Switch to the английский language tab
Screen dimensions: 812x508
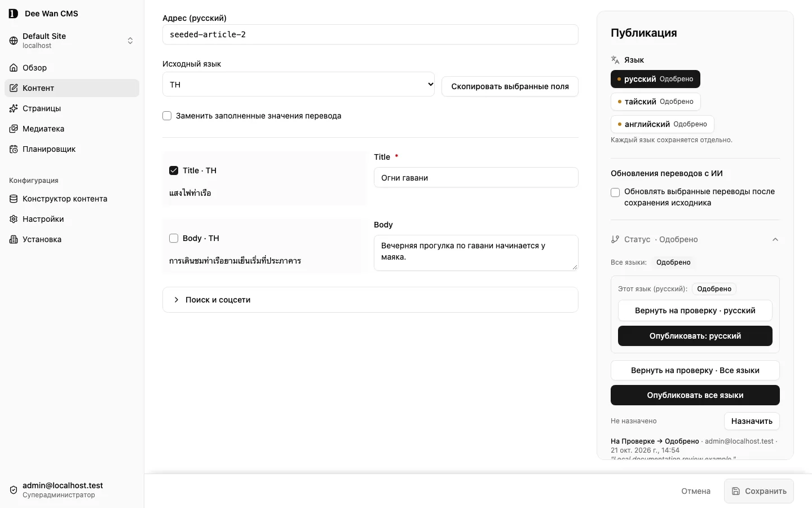click(663, 124)
